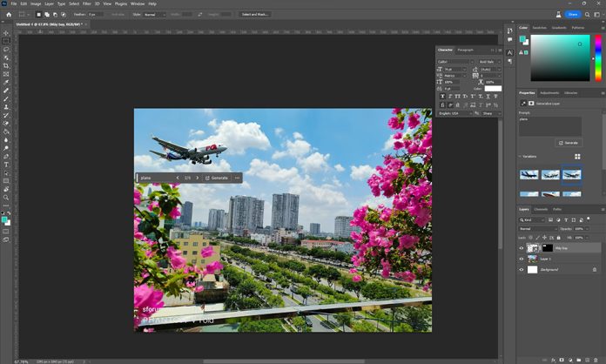Open more options on contextual task bar
This screenshot has height=364, width=606.
[237, 178]
